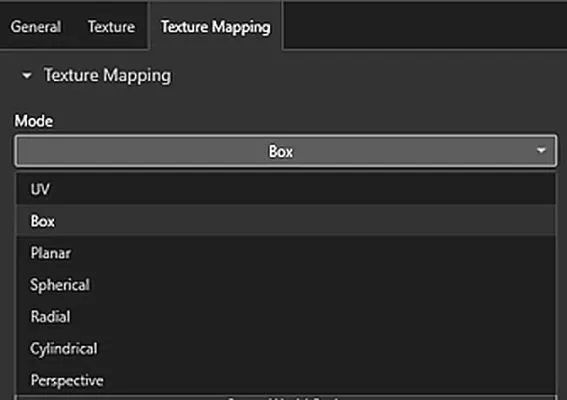This screenshot has width=567, height=400.
Task: Choose UV mapping mode
Action: click(285, 189)
